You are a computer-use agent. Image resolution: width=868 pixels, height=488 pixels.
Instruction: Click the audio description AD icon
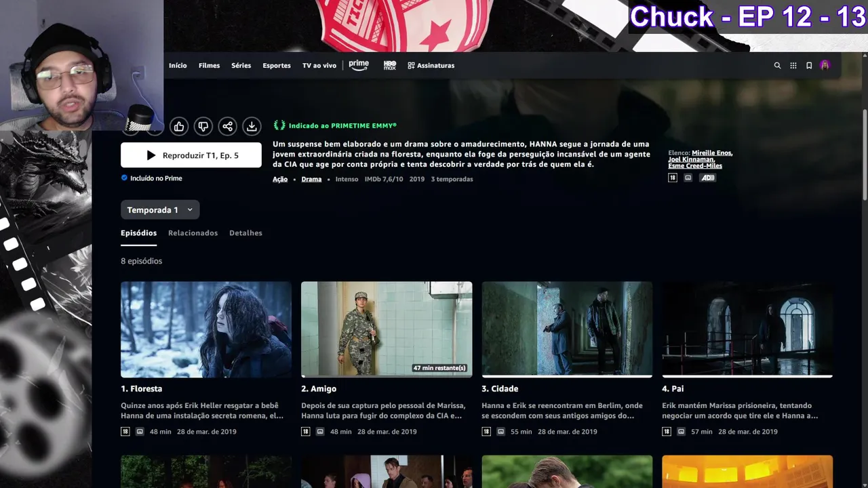point(708,178)
